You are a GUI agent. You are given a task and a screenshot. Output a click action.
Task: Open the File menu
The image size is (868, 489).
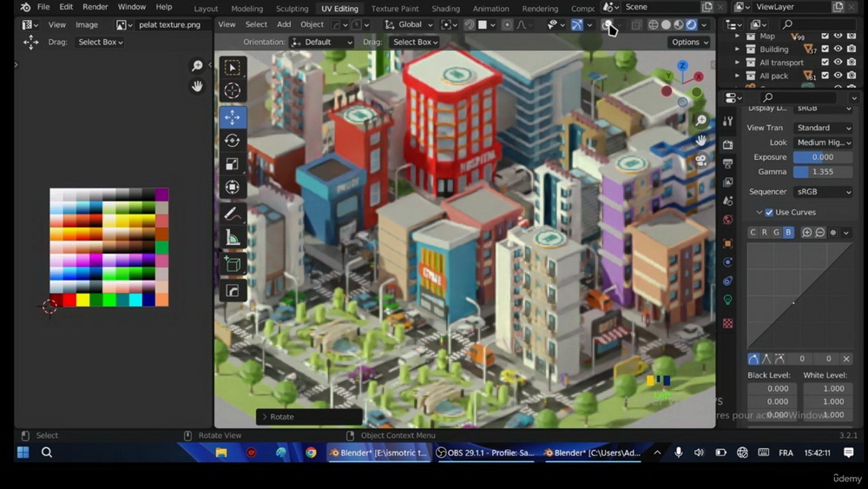point(43,7)
